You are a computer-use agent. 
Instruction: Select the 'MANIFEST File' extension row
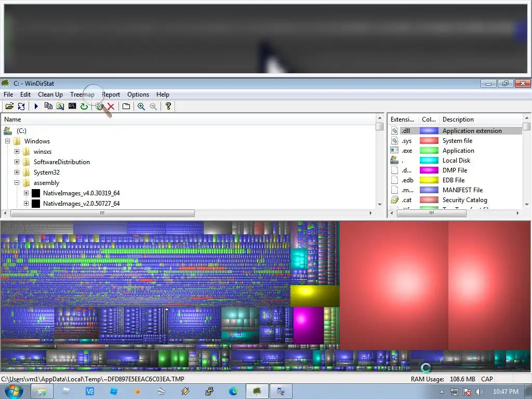[456, 190]
